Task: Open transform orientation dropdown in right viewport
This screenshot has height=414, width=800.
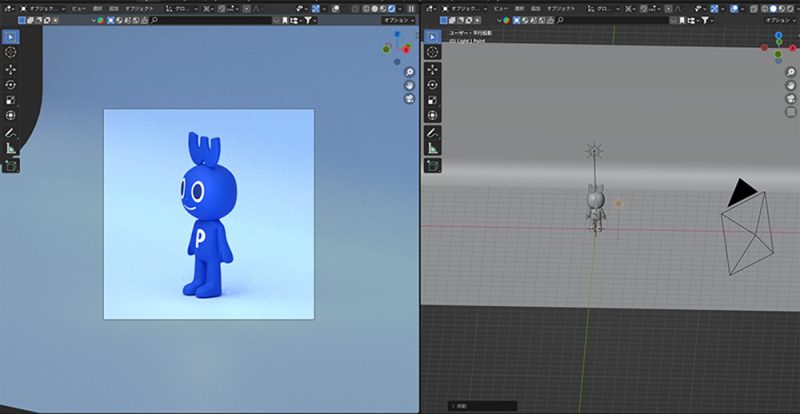Action: (604, 9)
